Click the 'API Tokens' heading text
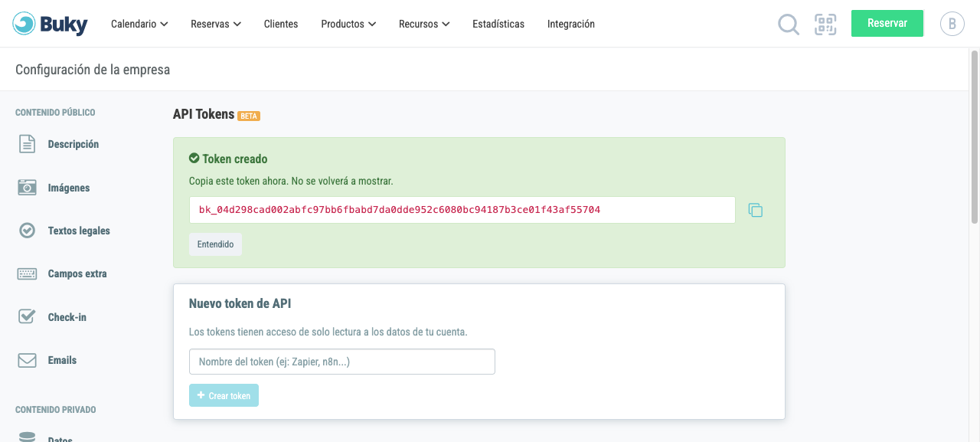The image size is (980, 442). click(x=204, y=114)
